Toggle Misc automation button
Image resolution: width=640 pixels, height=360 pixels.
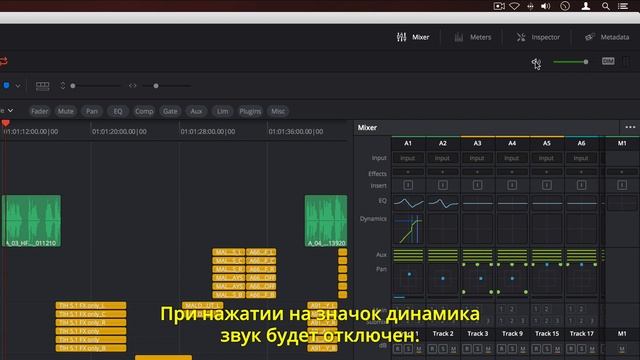[x=278, y=111]
